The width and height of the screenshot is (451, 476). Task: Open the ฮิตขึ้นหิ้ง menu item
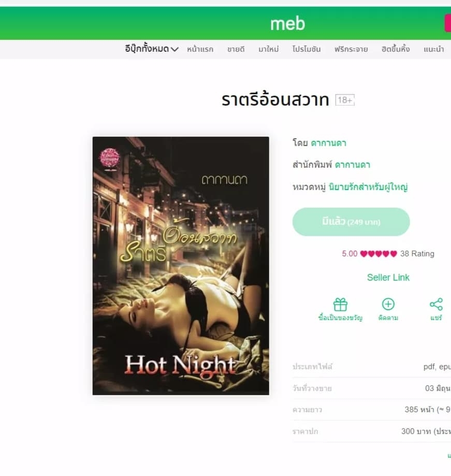coord(396,49)
